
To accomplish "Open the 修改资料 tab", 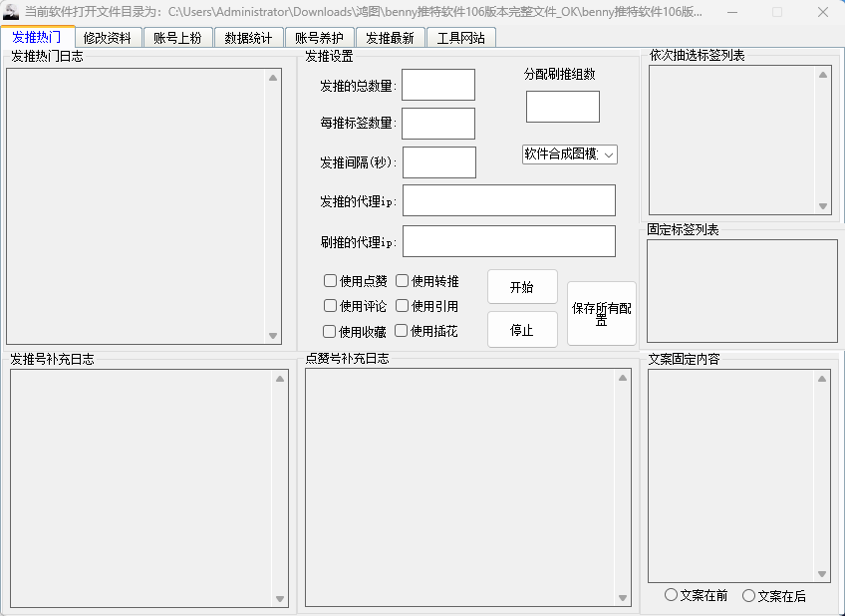I will (108, 38).
